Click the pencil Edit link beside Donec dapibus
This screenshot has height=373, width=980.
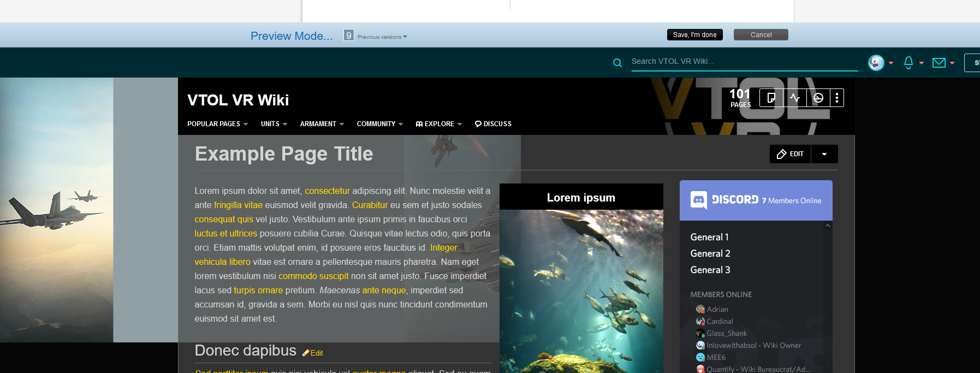click(313, 353)
